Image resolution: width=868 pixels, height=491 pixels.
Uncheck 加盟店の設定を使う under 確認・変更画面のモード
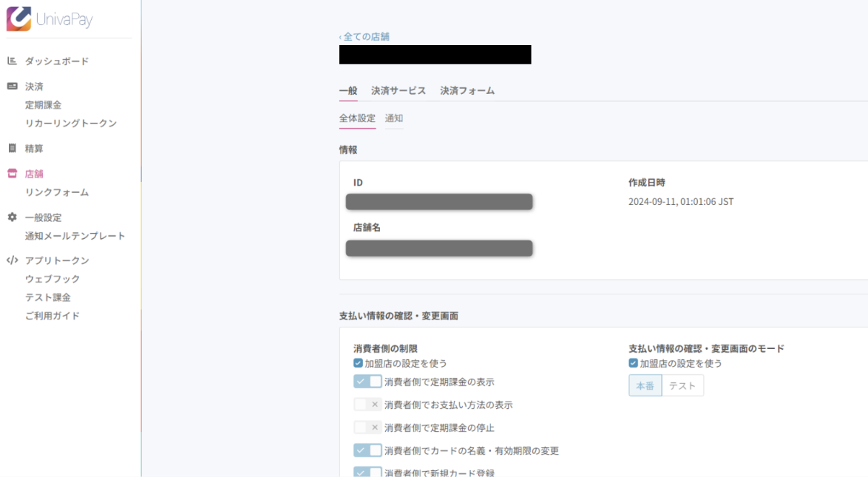(x=633, y=364)
